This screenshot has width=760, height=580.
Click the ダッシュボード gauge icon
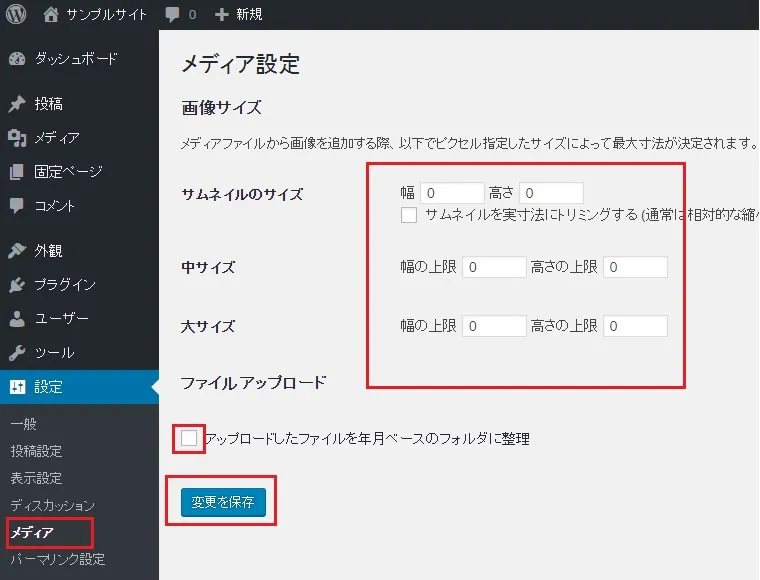tap(16, 58)
